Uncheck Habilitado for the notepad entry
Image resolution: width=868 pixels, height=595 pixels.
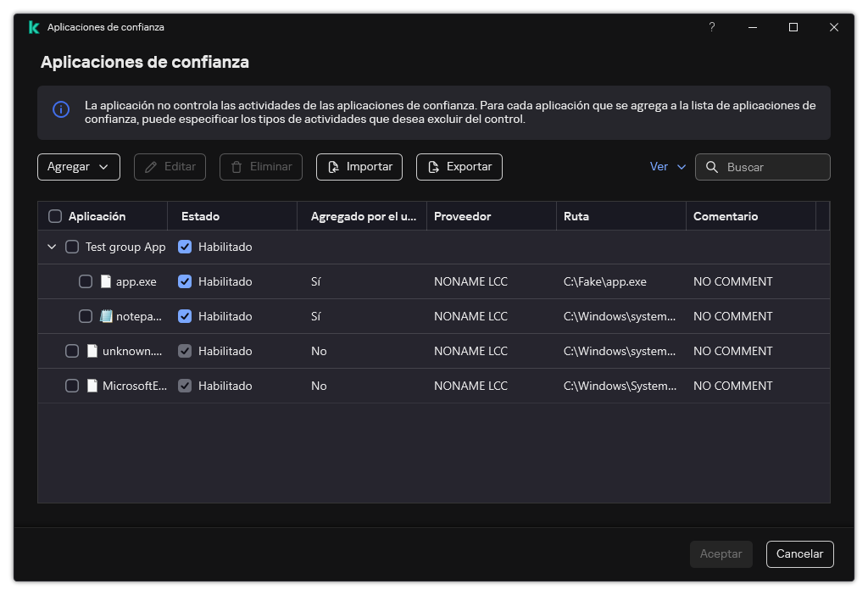[x=185, y=315]
